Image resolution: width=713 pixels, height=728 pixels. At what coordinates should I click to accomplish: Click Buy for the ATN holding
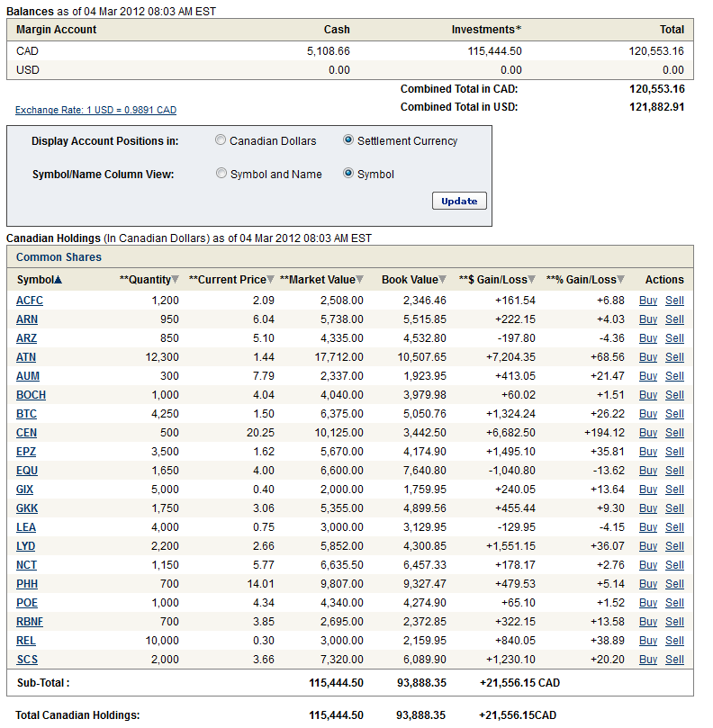tap(647, 357)
